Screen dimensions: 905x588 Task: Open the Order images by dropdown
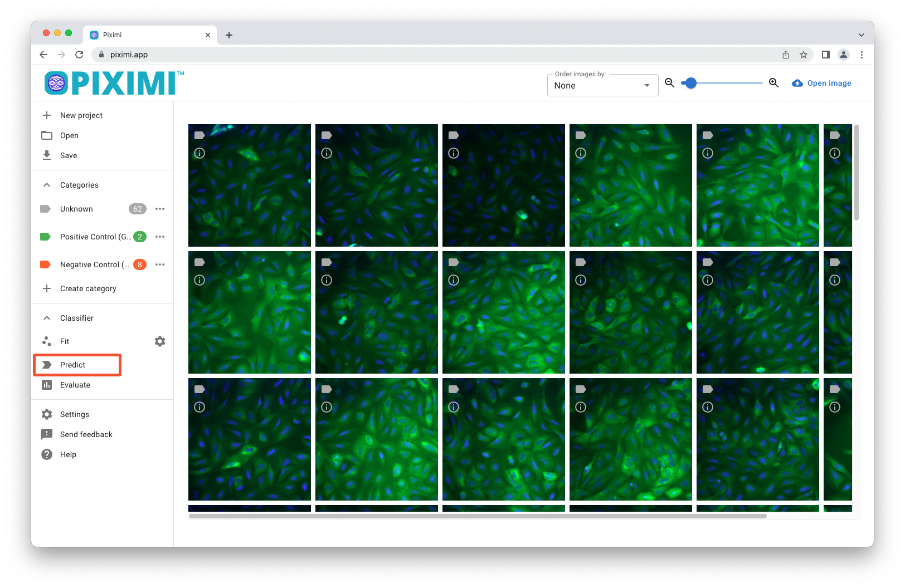coord(602,85)
